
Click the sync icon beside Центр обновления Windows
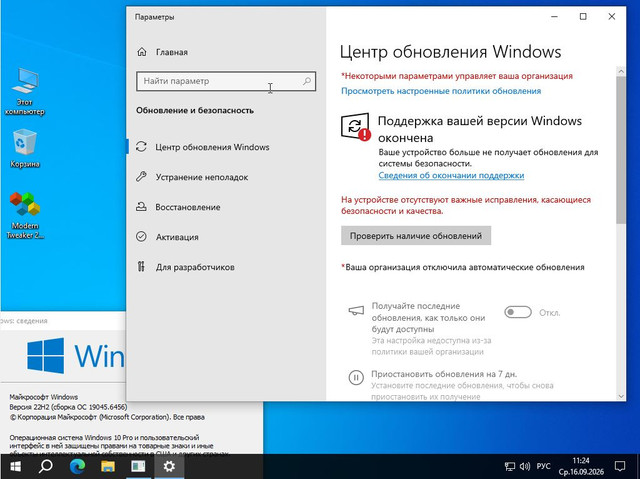point(141,146)
